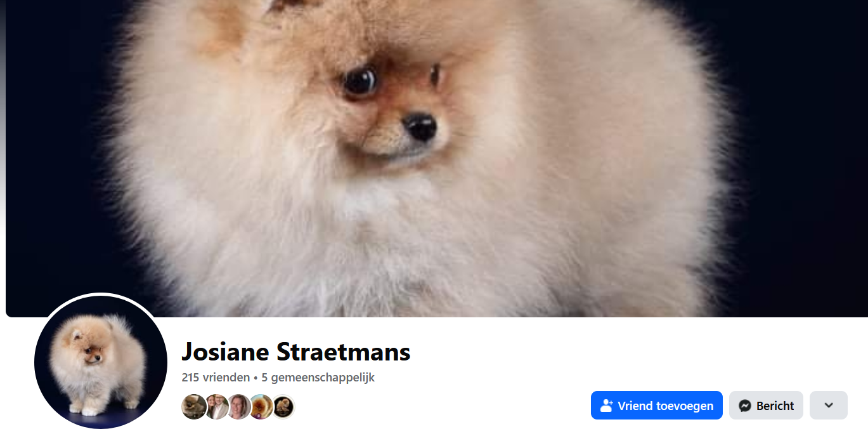Open the friend avatar showing a couple

[x=216, y=407]
